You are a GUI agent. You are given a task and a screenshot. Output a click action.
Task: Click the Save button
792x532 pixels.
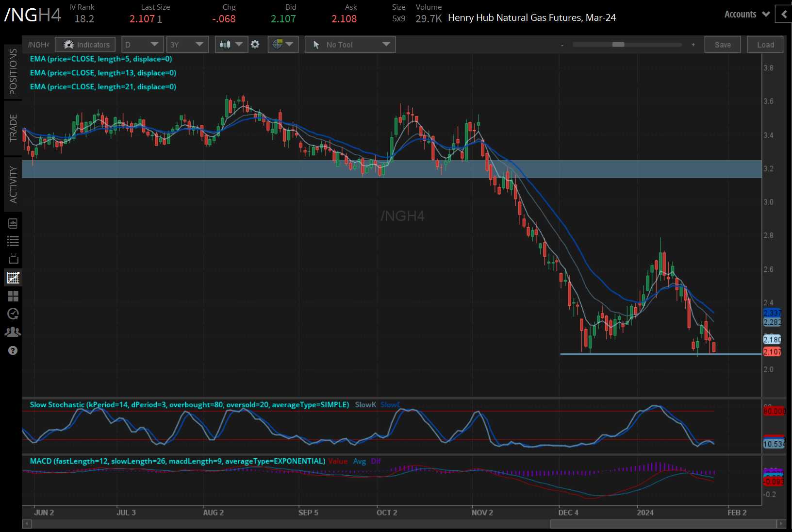pyautogui.click(x=722, y=45)
